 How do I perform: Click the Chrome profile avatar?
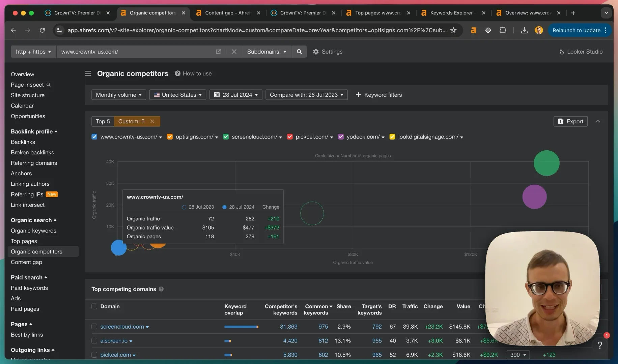click(539, 30)
